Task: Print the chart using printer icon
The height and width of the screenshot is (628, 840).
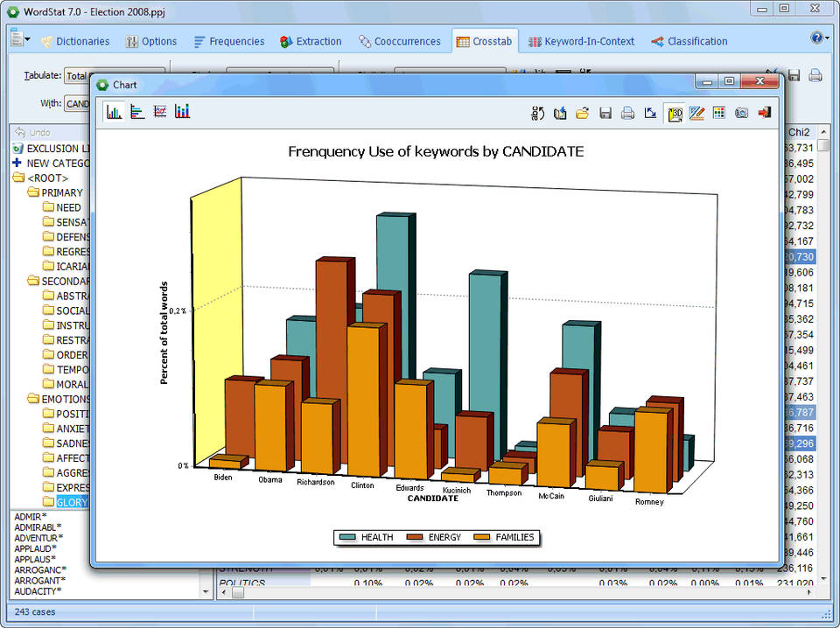Action: (627, 113)
